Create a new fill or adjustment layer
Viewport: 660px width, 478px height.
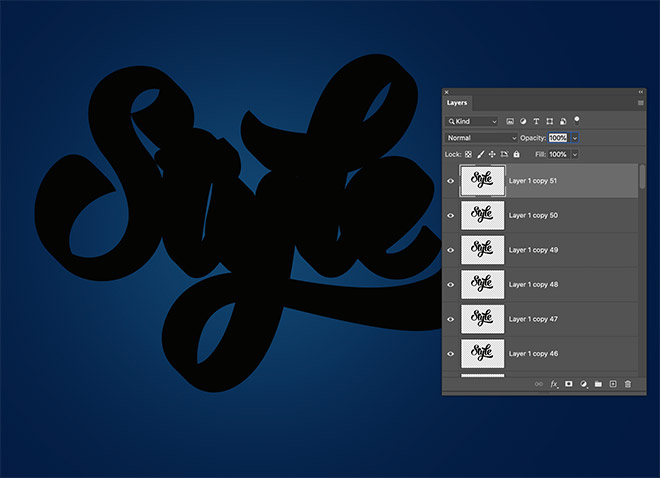coord(584,384)
